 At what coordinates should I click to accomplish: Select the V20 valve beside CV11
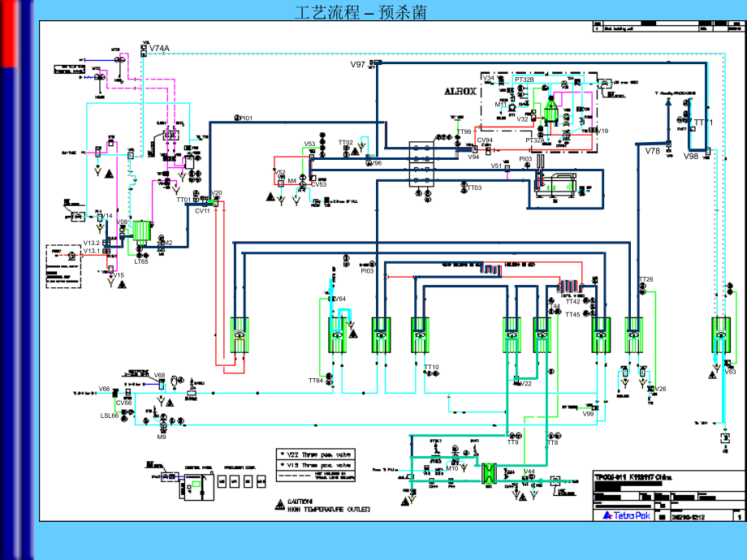pyautogui.click(x=215, y=201)
